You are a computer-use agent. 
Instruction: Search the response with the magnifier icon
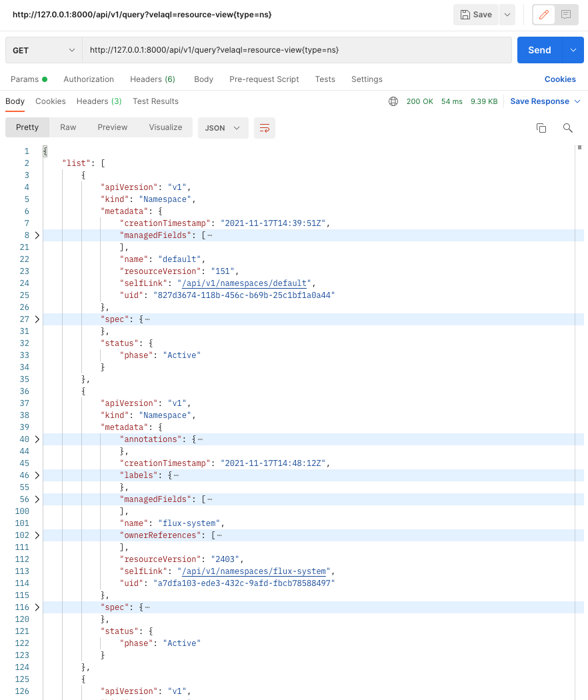click(x=567, y=128)
